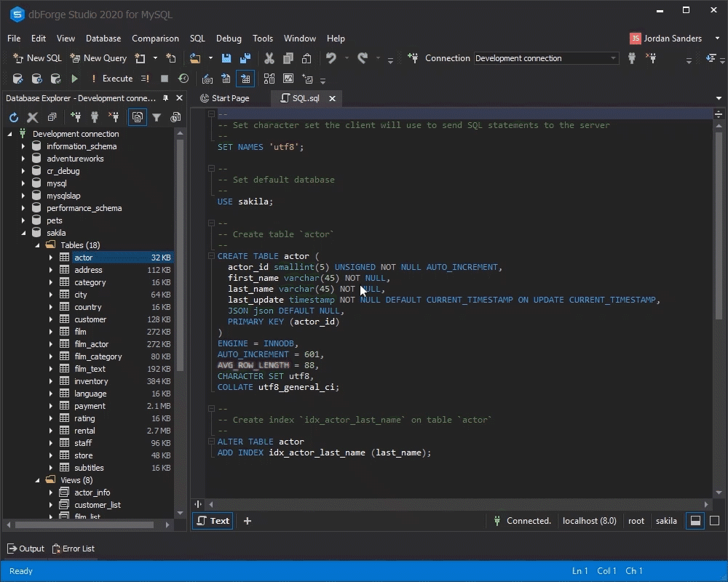
Task: Click the Collapse All icon in Database Explorer
Action: click(x=52, y=117)
